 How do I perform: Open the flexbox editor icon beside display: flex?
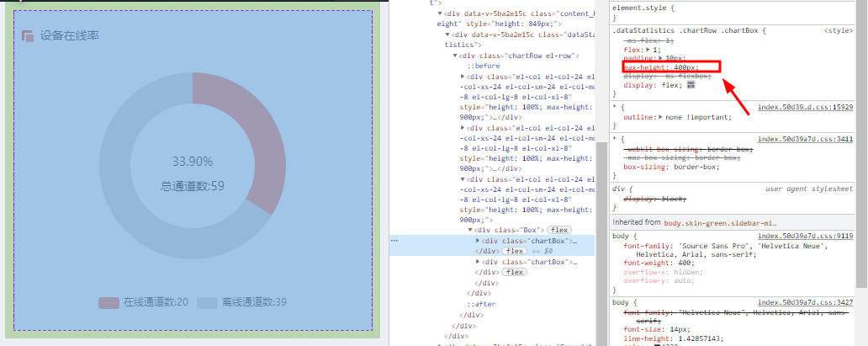click(x=691, y=85)
